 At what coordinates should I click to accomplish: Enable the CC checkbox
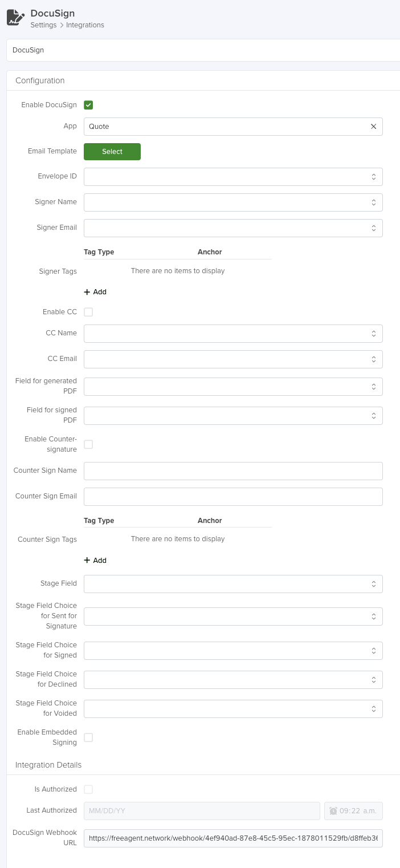[88, 312]
